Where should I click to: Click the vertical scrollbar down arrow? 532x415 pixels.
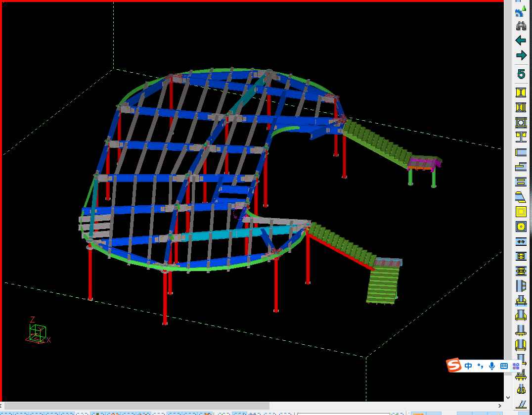508,397
